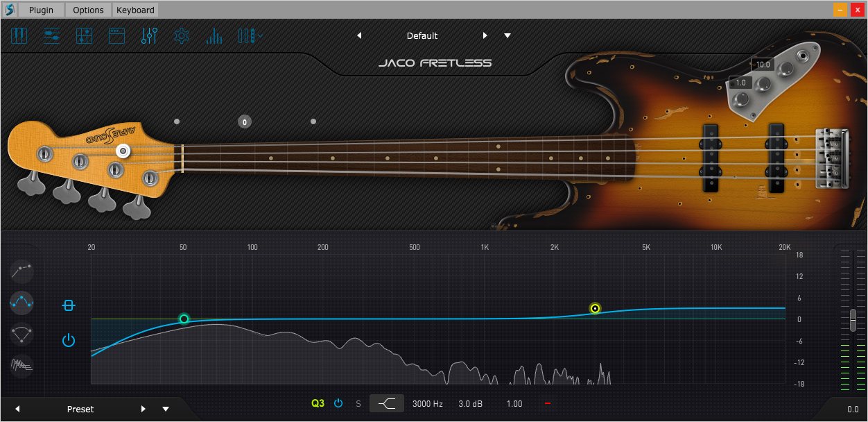868x422 pixels.
Task: Click the 3.0 dB gain value
Action: click(x=471, y=403)
